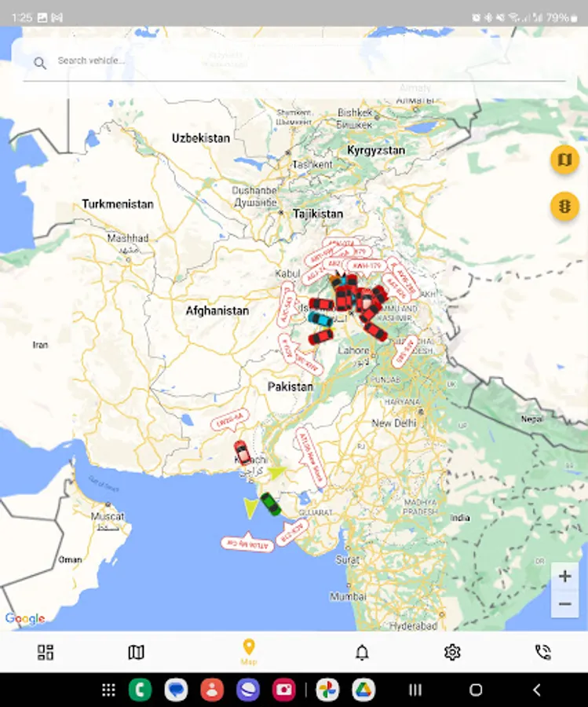Tap the ATL04 My Car label
This screenshot has width=588, height=707.
247,544
